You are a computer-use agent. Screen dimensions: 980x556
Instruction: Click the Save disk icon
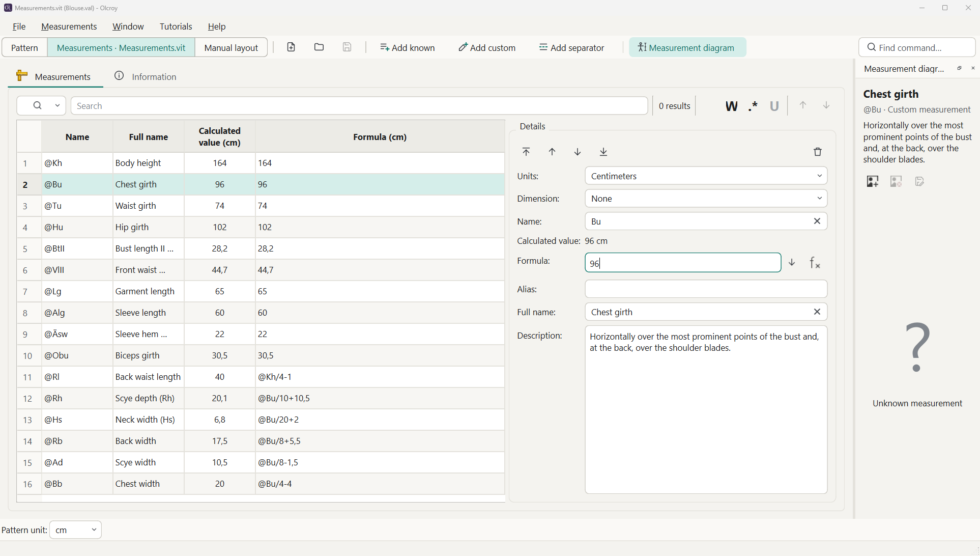click(347, 47)
